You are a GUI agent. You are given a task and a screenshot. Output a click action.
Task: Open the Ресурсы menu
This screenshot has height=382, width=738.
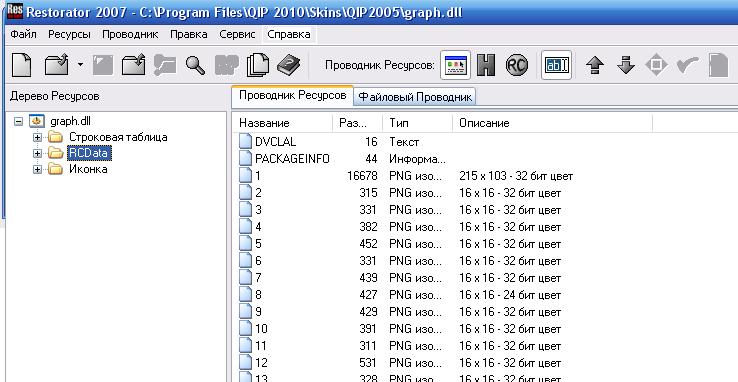[69, 34]
